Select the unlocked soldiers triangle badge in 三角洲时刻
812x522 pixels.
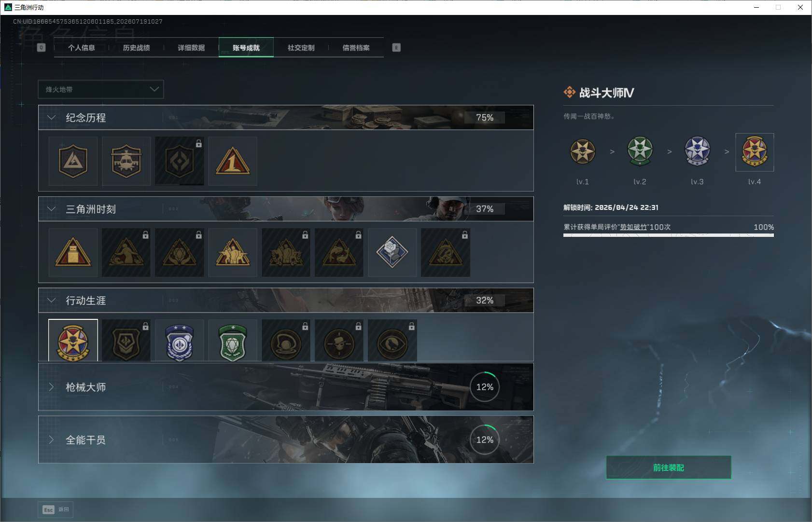click(233, 253)
